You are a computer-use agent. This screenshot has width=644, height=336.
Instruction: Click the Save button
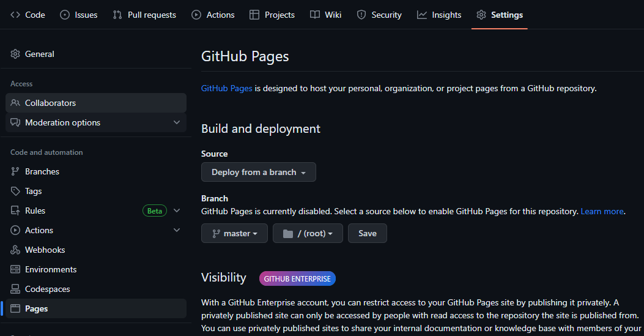tap(367, 233)
